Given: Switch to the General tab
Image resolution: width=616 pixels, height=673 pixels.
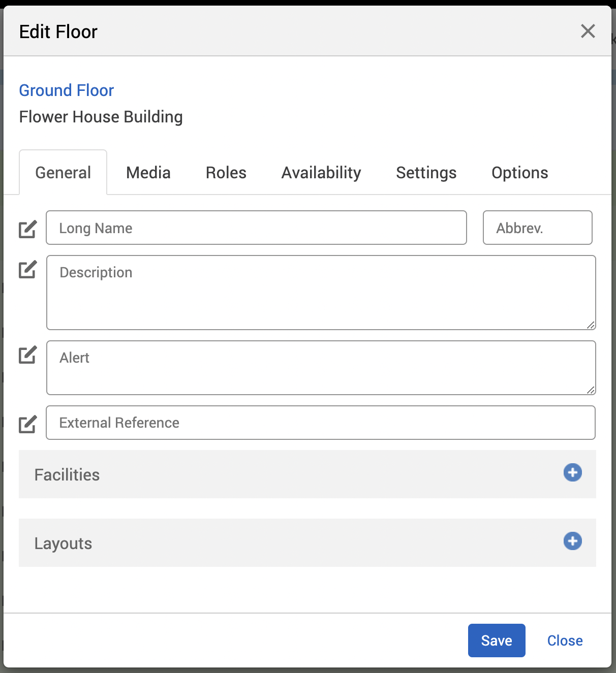Looking at the screenshot, I should click(63, 172).
